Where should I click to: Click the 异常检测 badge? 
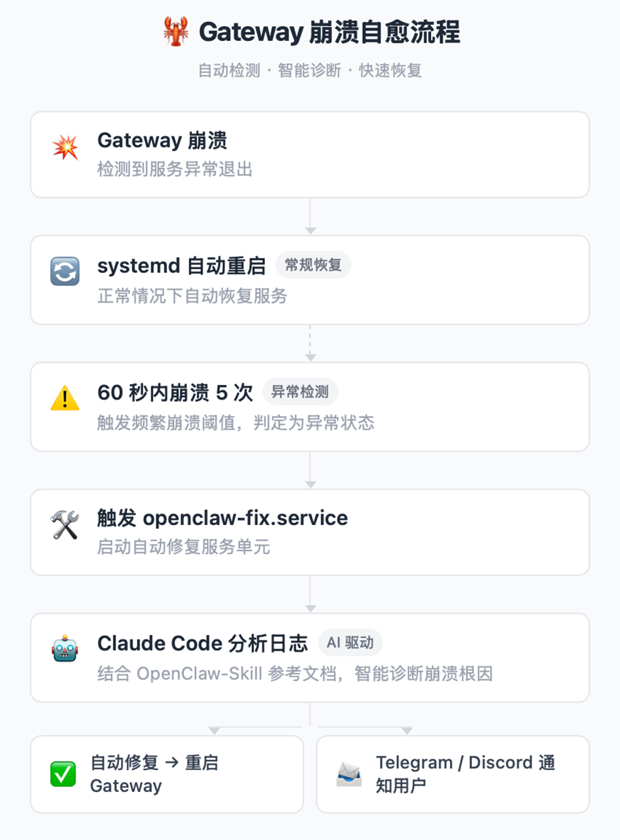pyautogui.click(x=300, y=391)
